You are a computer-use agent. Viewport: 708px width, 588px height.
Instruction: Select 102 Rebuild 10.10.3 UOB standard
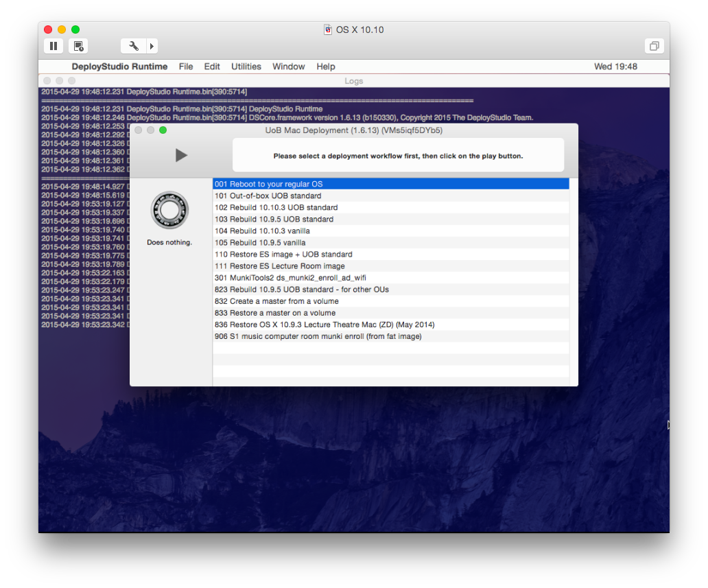391,207
